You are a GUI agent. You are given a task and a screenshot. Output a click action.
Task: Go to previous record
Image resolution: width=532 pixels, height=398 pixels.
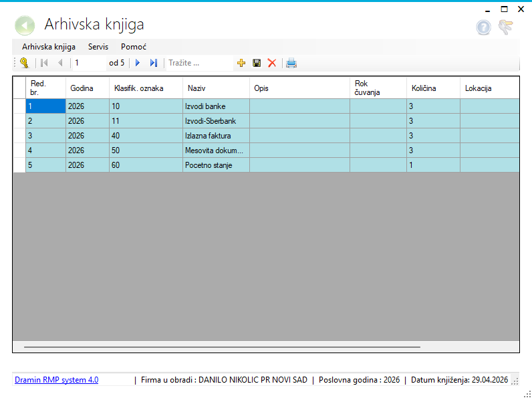(60, 63)
